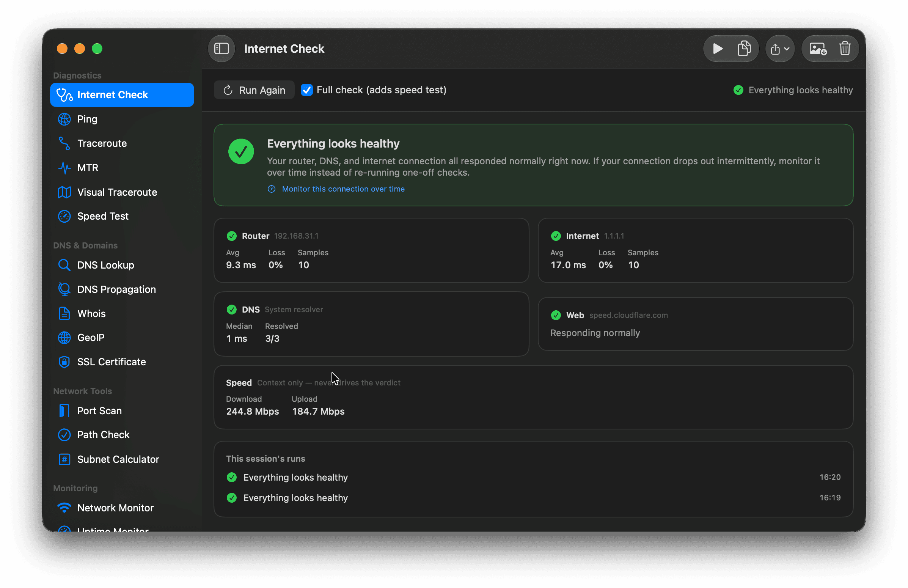This screenshot has width=908, height=588.
Task: Click speed.cloudflare.com in Web card
Action: [x=628, y=315]
